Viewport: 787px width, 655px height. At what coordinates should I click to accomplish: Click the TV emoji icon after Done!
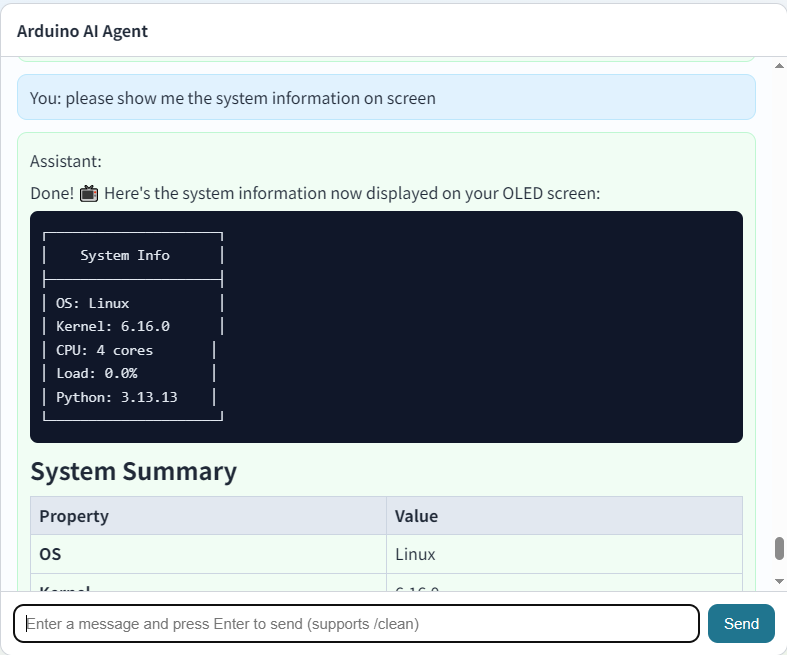click(89, 193)
